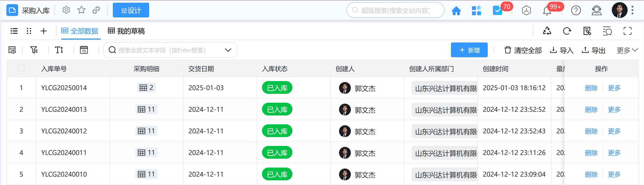Open 更多 actions for row YLCG20250014
Screen dimensions: 644x185
[x=614, y=88]
